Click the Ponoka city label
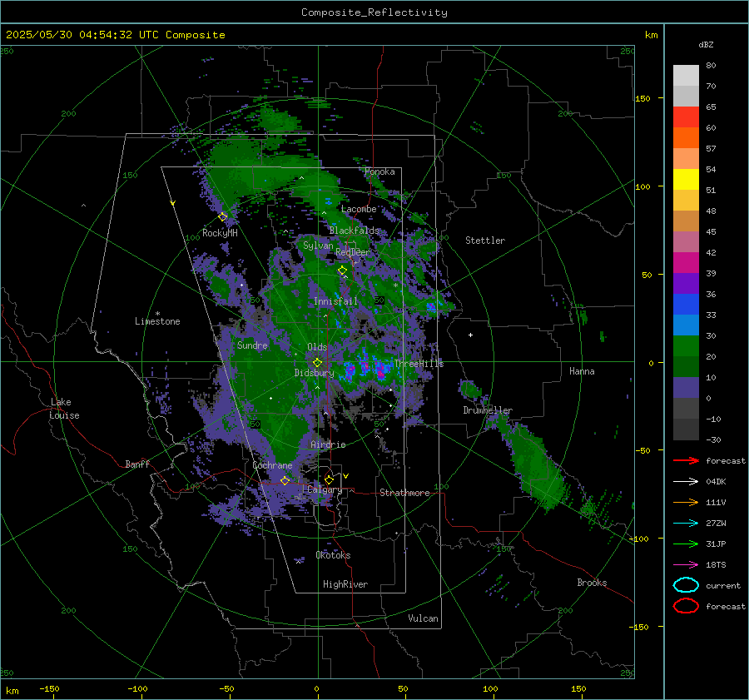The height and width of the screenshot is (700, 749). tap(379, 171)
